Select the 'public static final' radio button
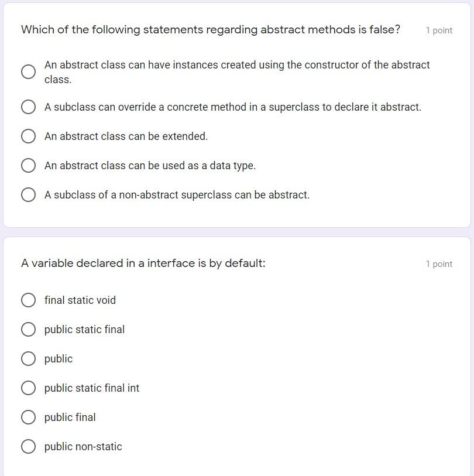474x476 pixels. click(x=28, y=330)
